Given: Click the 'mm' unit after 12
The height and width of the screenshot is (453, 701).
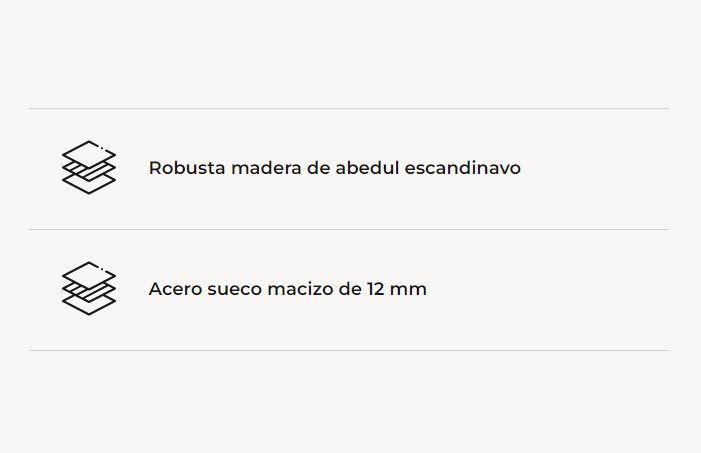Looking at the screenshot, I should [x=409, y=289].
